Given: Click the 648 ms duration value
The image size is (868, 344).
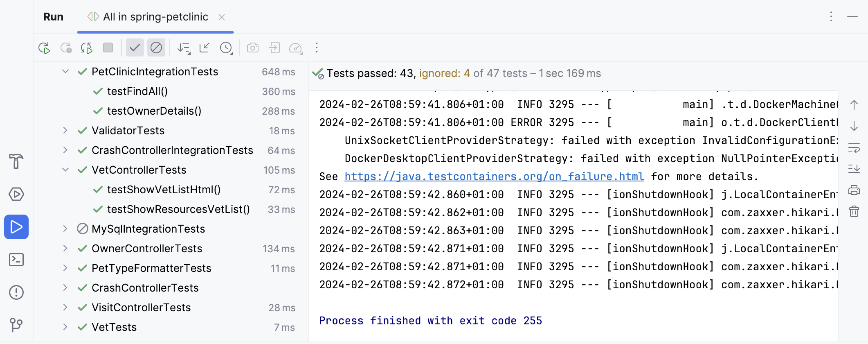Looking at the screenshot, I should [x=279, y=72].
